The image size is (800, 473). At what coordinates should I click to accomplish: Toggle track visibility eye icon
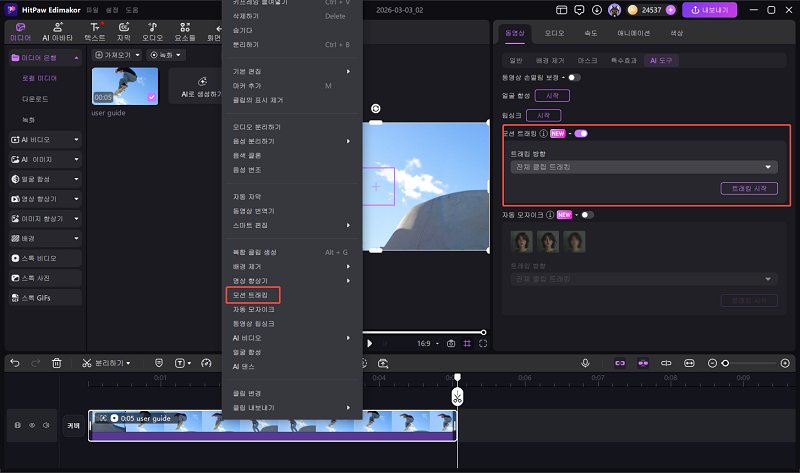[32, 425]
